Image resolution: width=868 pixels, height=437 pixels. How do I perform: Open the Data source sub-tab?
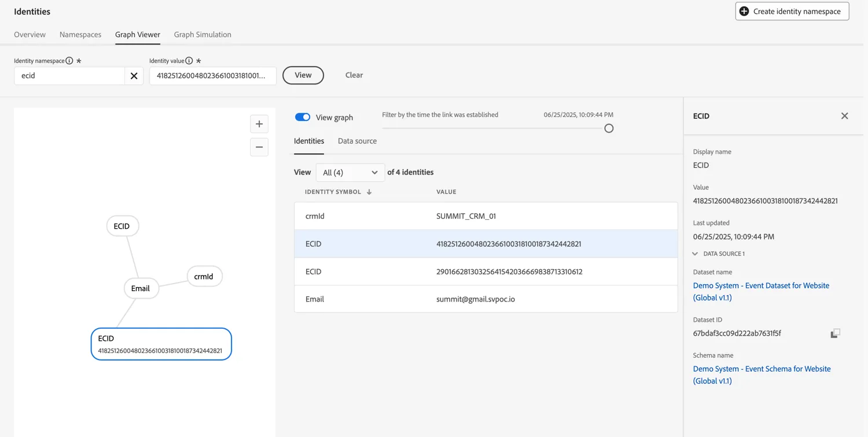click(357, 141)
